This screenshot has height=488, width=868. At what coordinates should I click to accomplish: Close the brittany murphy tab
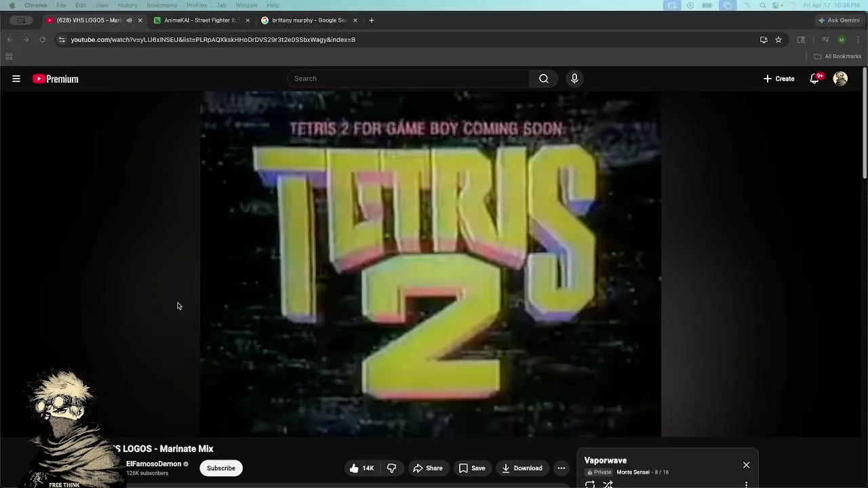[355, 20]
